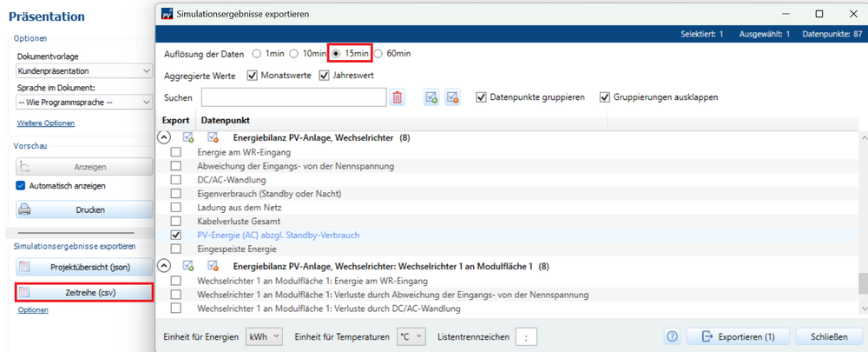This screenshot has width=868, height=352.
Task: Uncheck the Monatswerte checkbox
Action: [x=253, y=76]
